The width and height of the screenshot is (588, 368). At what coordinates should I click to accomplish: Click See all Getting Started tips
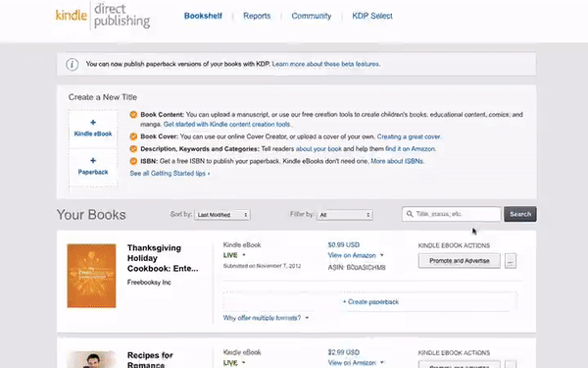[170, 174]
